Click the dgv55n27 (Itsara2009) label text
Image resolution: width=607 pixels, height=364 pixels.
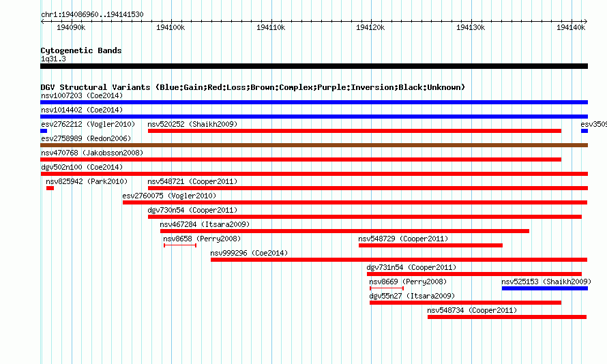[x=412, y=296]
